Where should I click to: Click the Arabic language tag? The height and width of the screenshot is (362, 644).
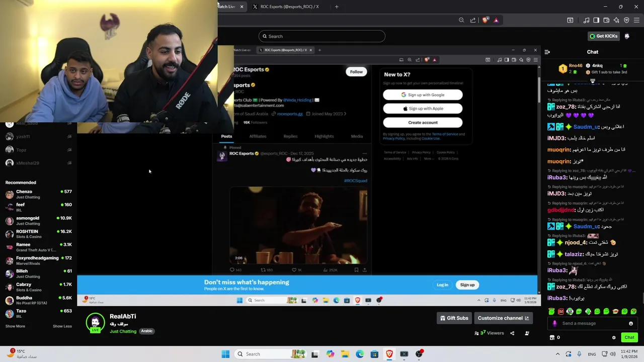(x=146, y=331)
